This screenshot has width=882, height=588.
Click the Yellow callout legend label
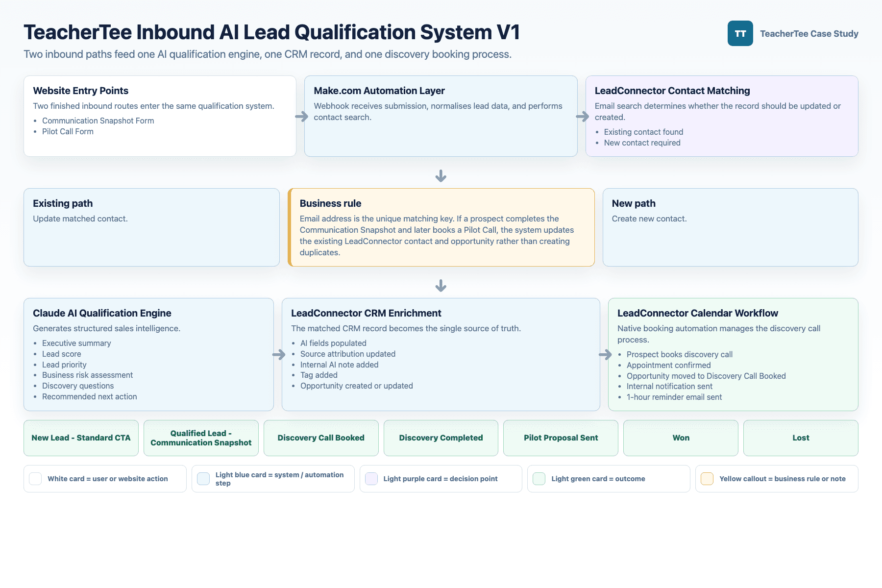tap(783, 479)
